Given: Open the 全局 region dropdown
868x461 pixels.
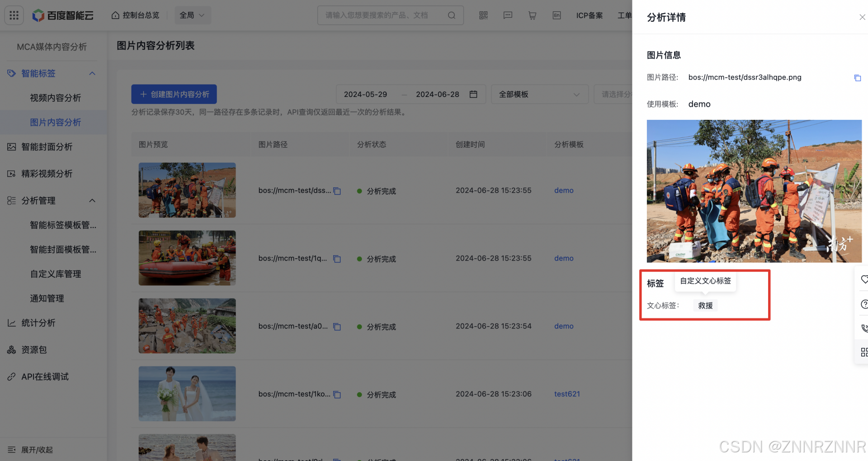Looking at the screenshot, I should click(192, 15).
